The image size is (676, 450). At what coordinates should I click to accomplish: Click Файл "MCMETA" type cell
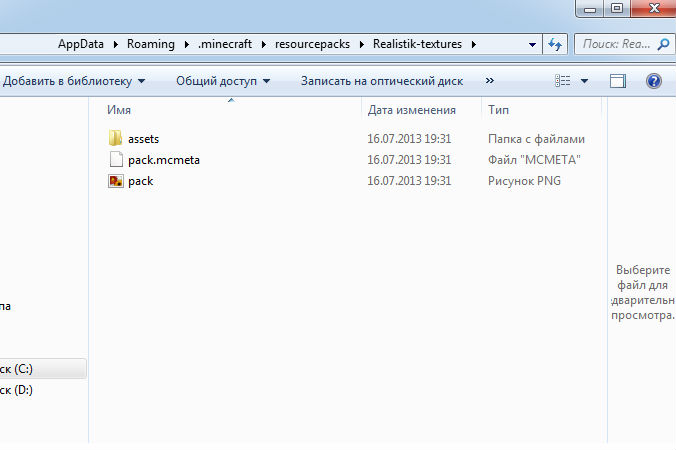click(534, 160)
